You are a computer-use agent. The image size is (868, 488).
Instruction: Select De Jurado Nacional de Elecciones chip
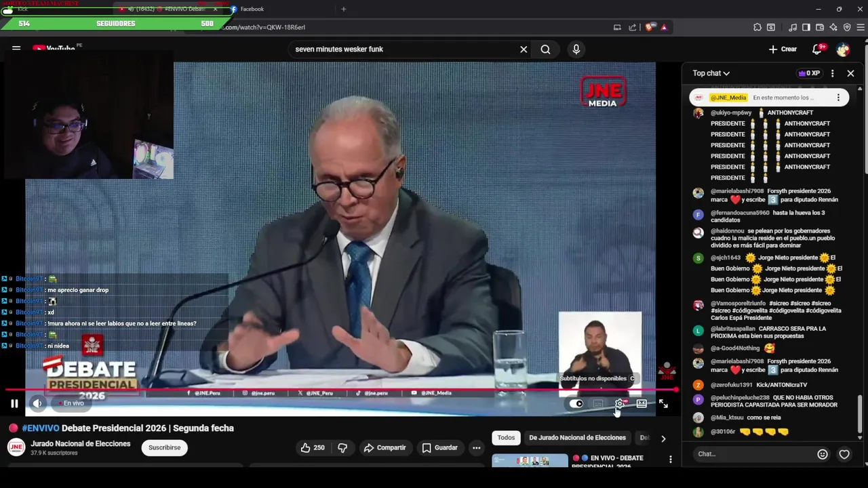[x=577, y=438]
